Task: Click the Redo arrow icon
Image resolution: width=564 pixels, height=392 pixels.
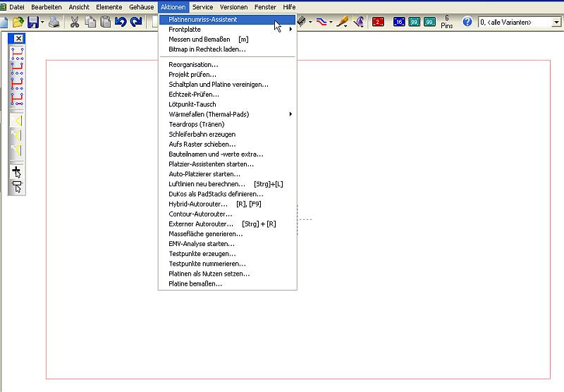Action: (136, 22)
